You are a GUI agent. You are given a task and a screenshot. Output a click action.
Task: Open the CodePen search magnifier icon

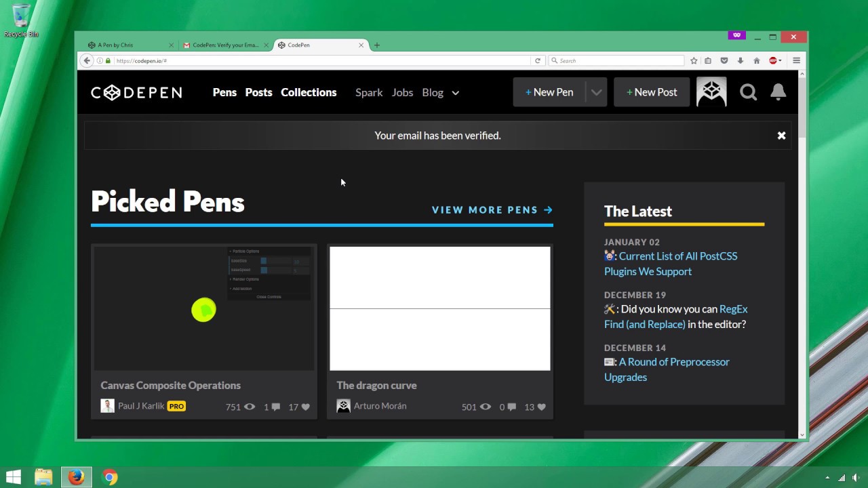[x=748, y=92]
